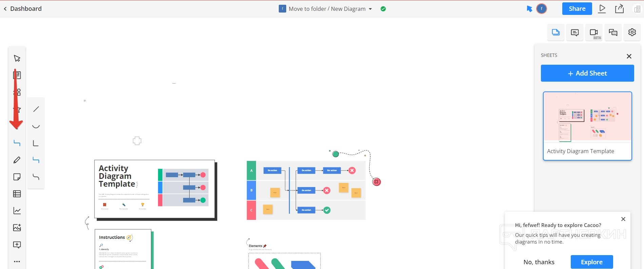Click the SHEETS panel heading
Image resolution: width=644 pixels, height=269 pixels.
(x=549, y=55)
